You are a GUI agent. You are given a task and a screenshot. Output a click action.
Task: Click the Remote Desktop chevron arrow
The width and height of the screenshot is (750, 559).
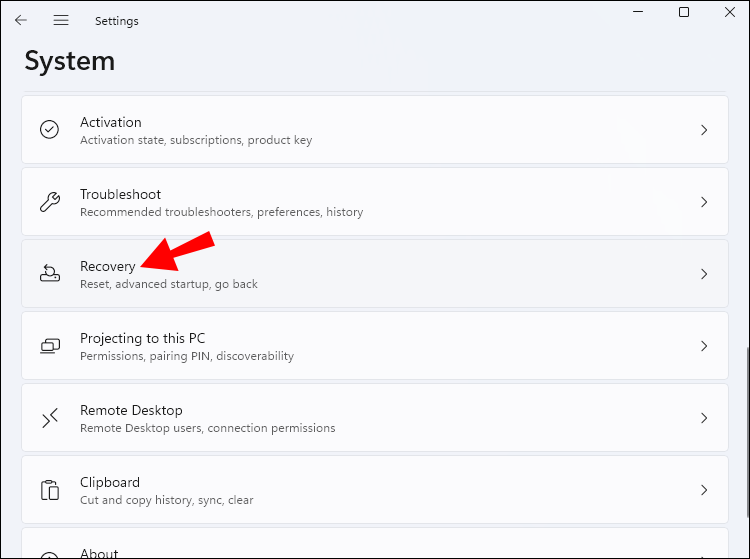pyautogui.click(x=704, y=418)
